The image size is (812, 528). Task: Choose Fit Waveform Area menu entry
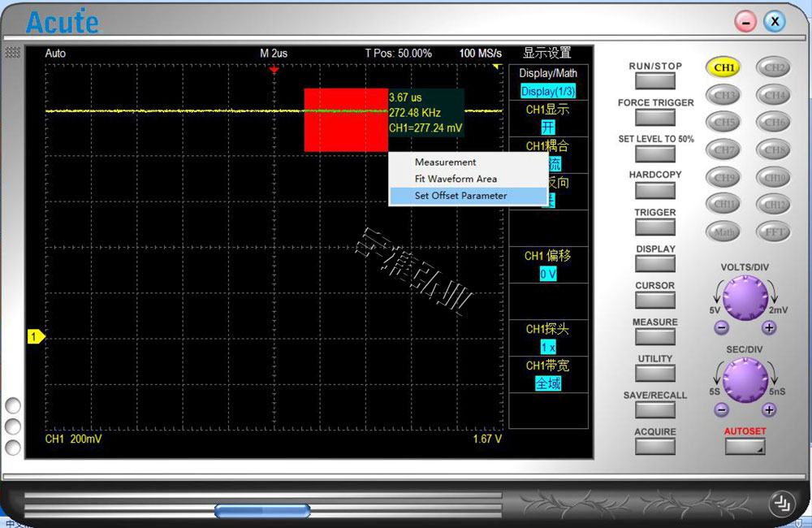coord(468,179)
